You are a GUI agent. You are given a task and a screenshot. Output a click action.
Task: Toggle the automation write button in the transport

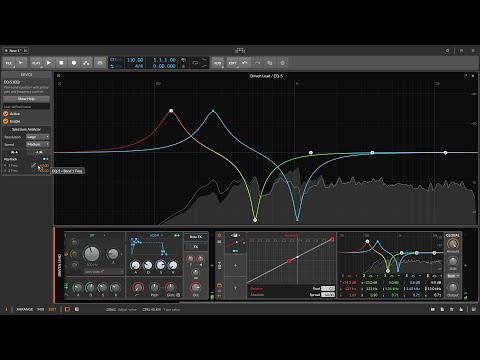86,63
